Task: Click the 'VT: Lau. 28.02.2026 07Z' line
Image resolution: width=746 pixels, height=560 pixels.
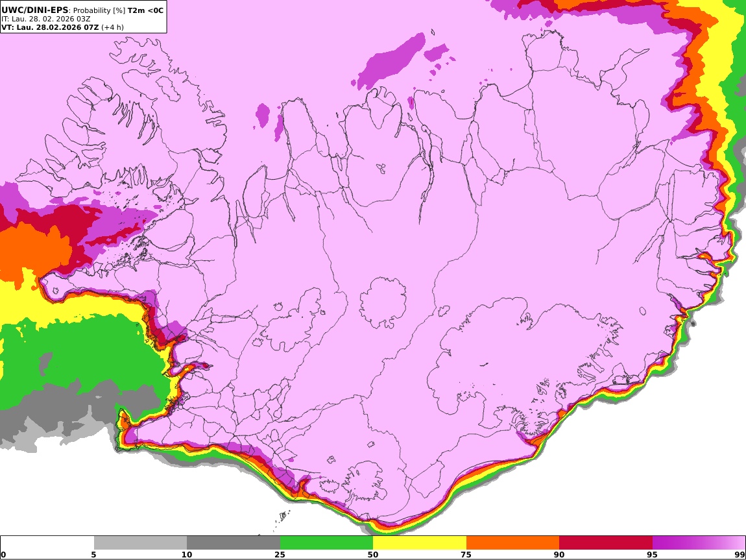Action: [50, 27]
